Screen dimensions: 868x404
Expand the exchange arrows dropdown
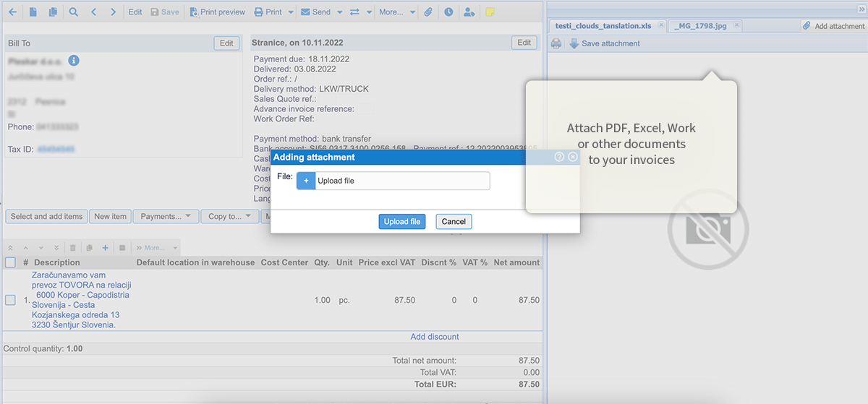[x=369, y=12]
